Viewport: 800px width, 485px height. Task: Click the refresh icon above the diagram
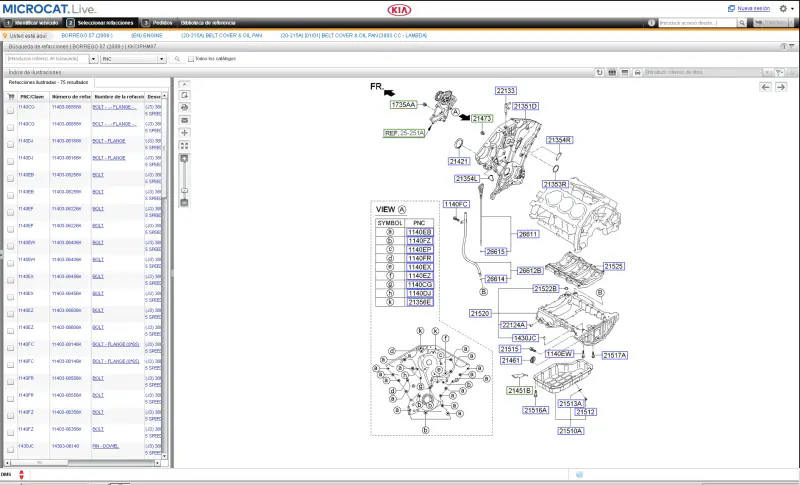(598, 72)
